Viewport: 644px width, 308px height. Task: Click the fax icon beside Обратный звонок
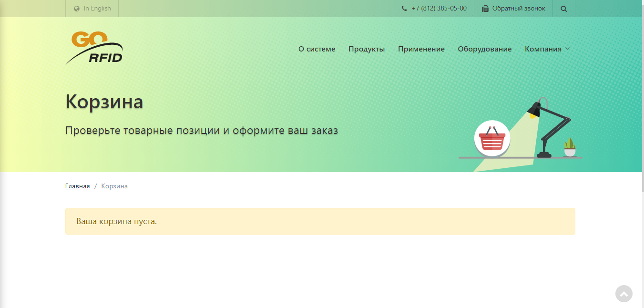pyautogui.click(x=485, y=8)
